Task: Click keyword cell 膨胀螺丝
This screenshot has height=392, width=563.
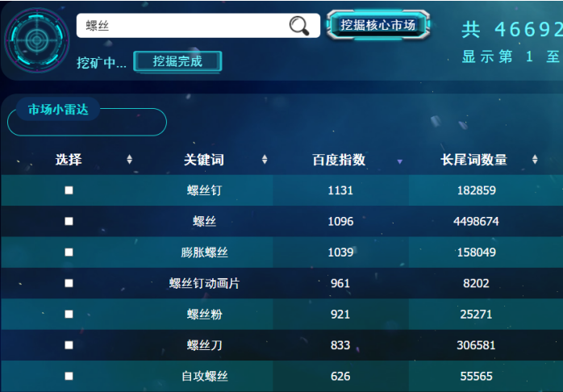Action: click(204, 252)
